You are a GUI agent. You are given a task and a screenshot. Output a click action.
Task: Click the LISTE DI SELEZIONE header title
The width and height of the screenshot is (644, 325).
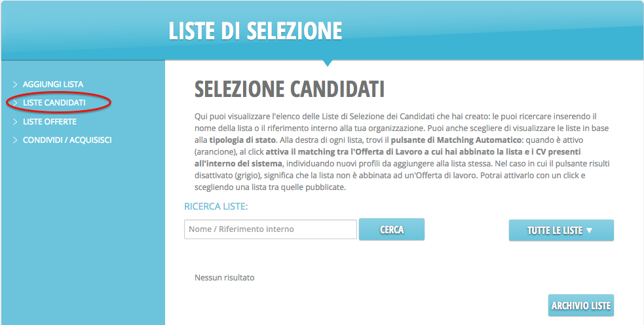tap(256, 31)
